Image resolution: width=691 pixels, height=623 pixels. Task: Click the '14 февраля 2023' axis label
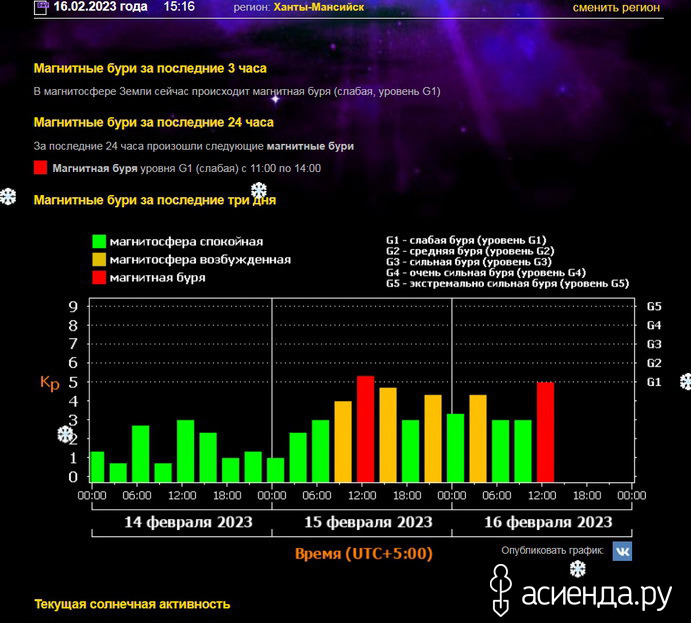click(x=188, y=522)
